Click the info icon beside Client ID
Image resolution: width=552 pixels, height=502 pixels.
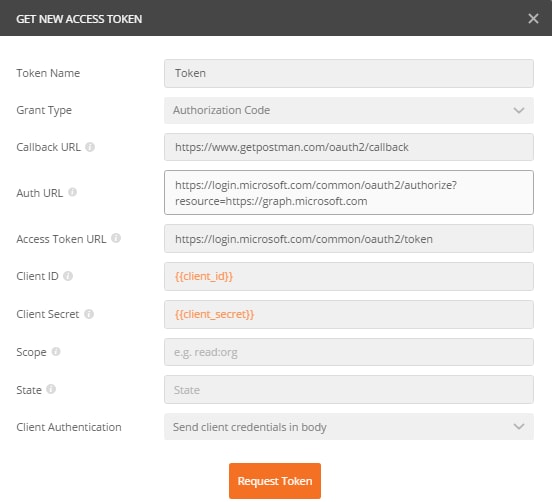pos(68,276)
